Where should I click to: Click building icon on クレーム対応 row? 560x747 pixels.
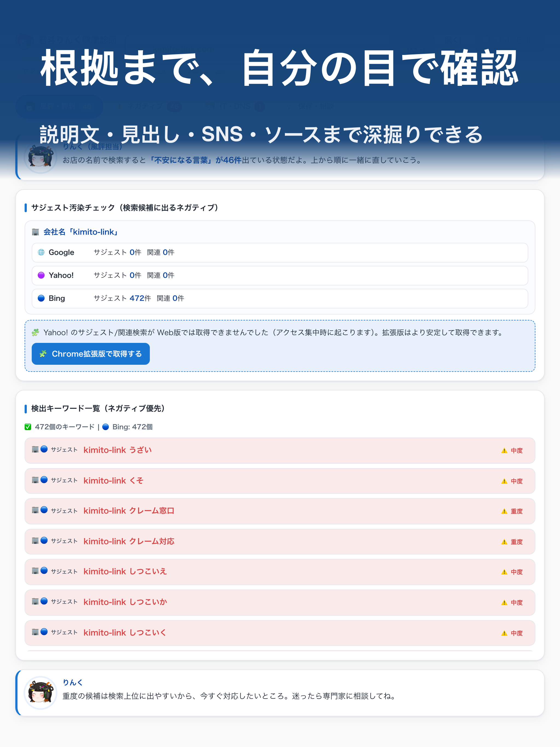click(x=35, y=541)
